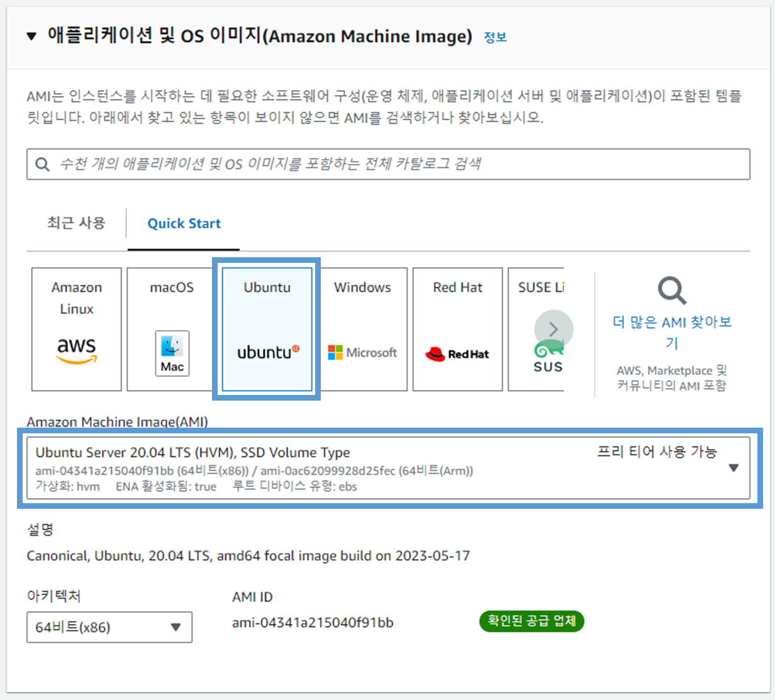Collapse the Application and OS Images section triangle
Screen dimensions: 775x700
(31, 36)
